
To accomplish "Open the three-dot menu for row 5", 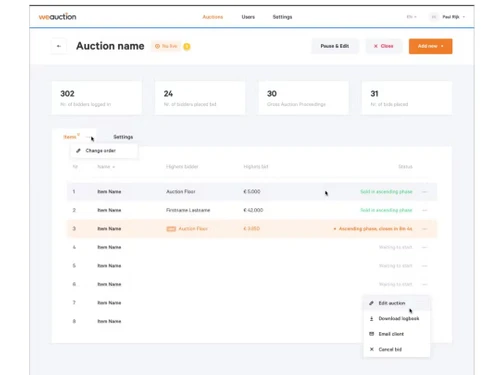I will (424, 266).
